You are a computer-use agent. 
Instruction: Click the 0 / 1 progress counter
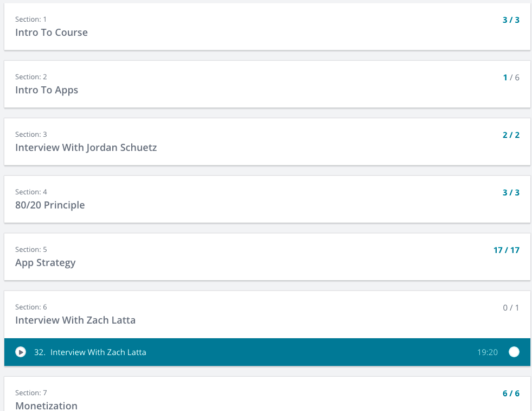tap(511, 308)
